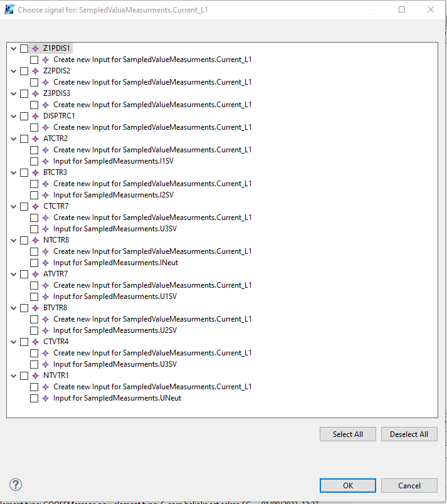Confirm the selection with OK

[347, 485]
